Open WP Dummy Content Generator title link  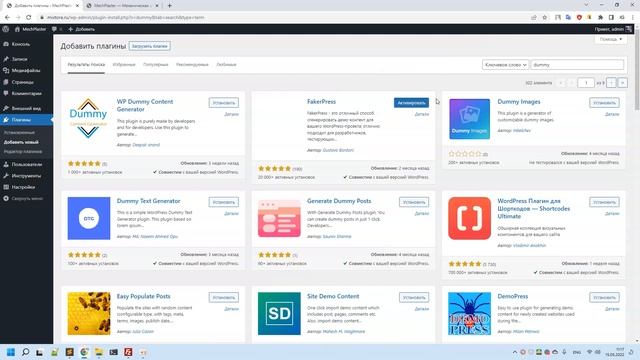pyautogui.click(x=145, y=105)
